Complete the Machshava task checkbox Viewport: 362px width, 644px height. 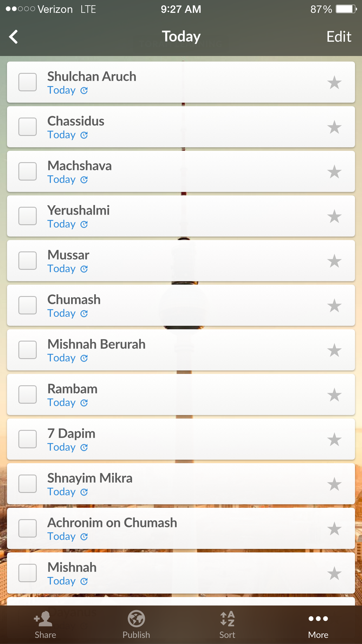(x=28, y=171)
